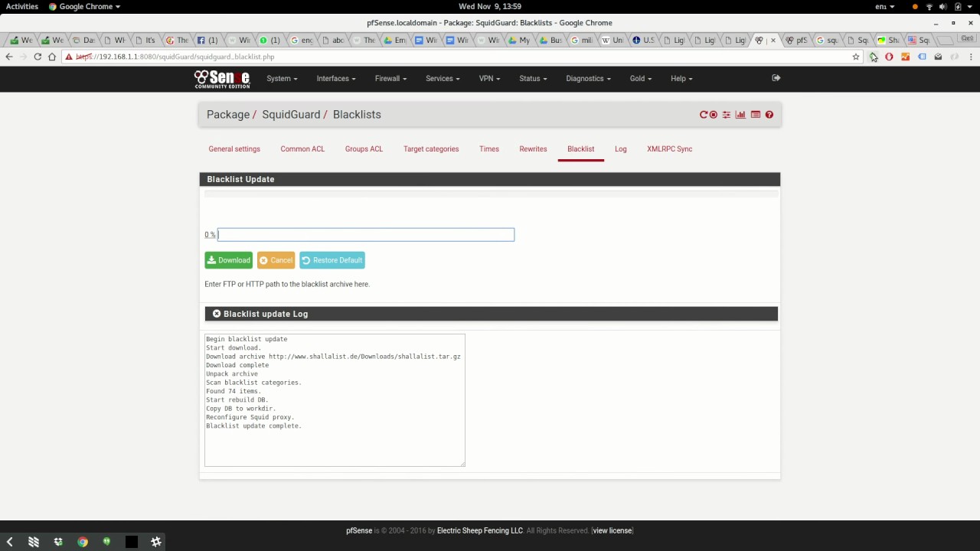Open the clock showing Wed Nov 9, 13:59
980x551 pixels.
pos(490,6)
